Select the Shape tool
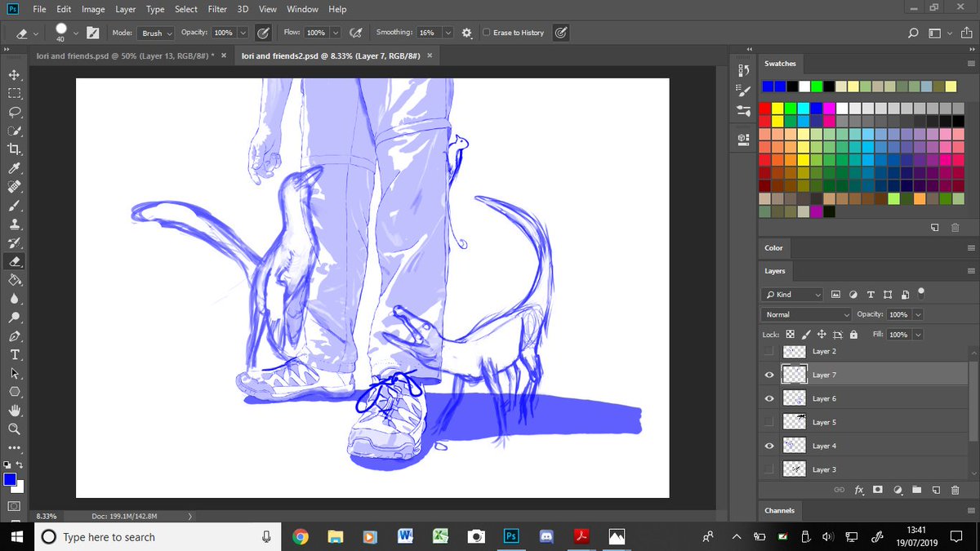The height and width of the screenshot is (551, 980). 15,393
